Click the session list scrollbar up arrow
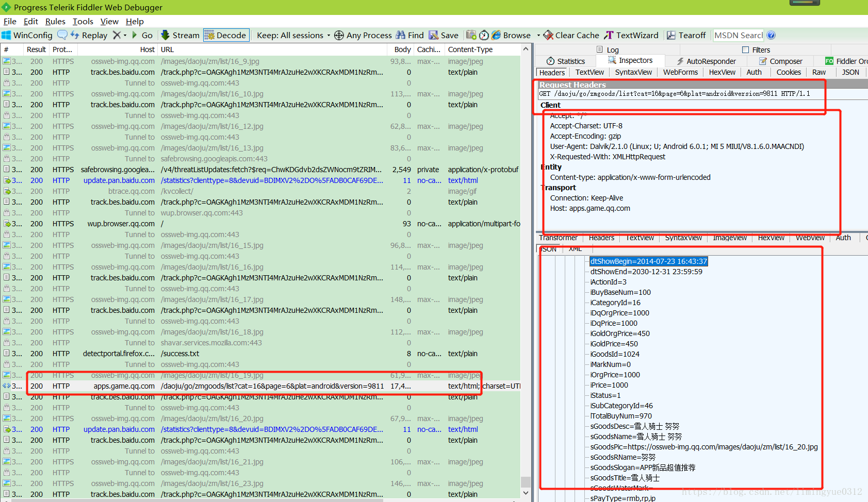The width and height of the screenshot is (868, 502). coord(526,49)
